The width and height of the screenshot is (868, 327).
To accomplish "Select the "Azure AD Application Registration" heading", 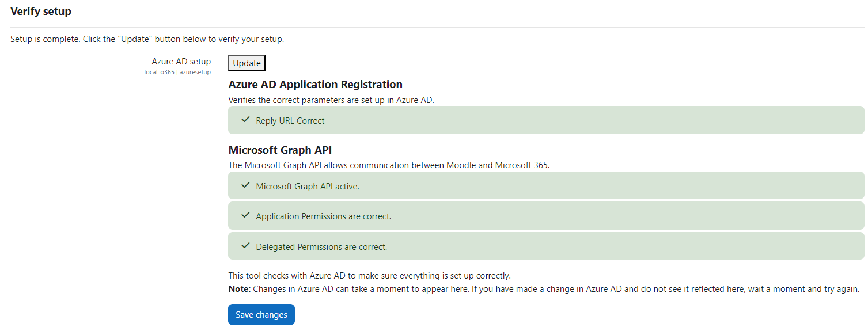I will tap(315, 85).
